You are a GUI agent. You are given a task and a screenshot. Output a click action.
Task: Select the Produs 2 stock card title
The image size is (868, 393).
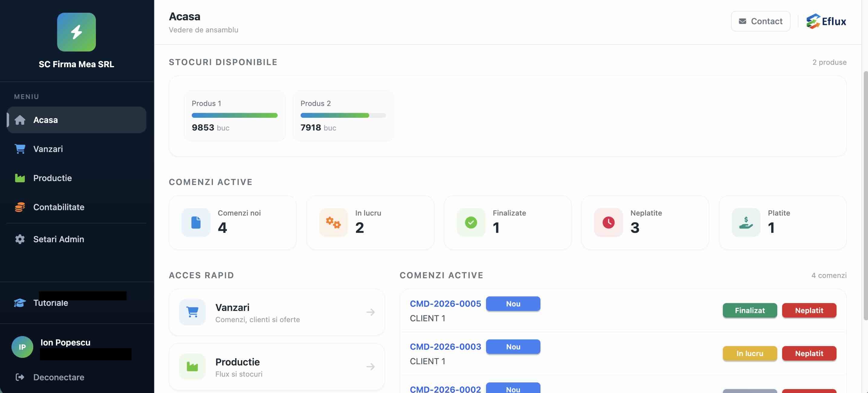315,103
